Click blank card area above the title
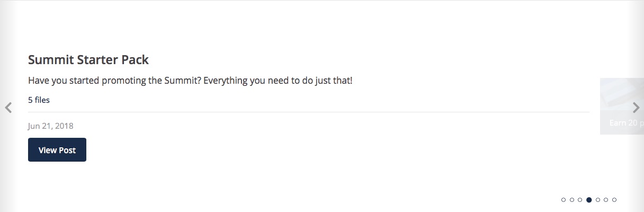 (309, 26)
